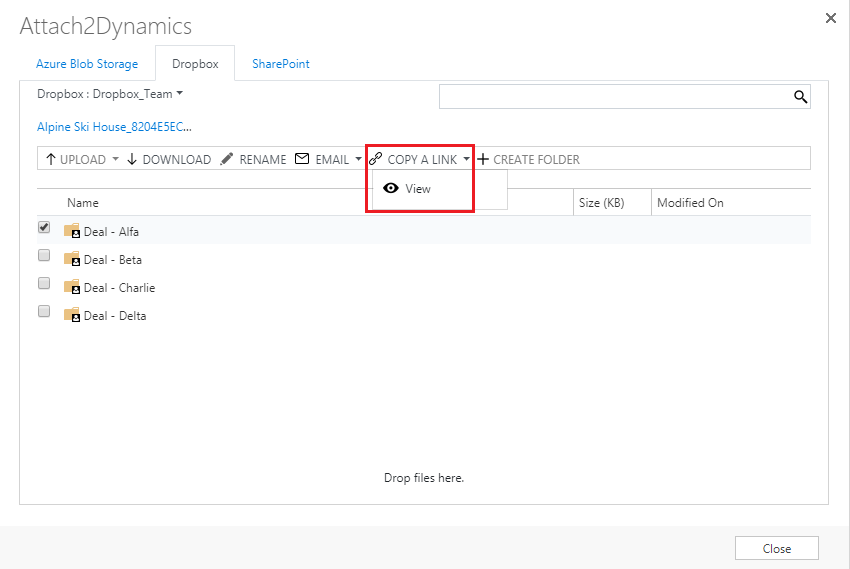Click the Deal - Alfa folder icon

pos(72,231)
